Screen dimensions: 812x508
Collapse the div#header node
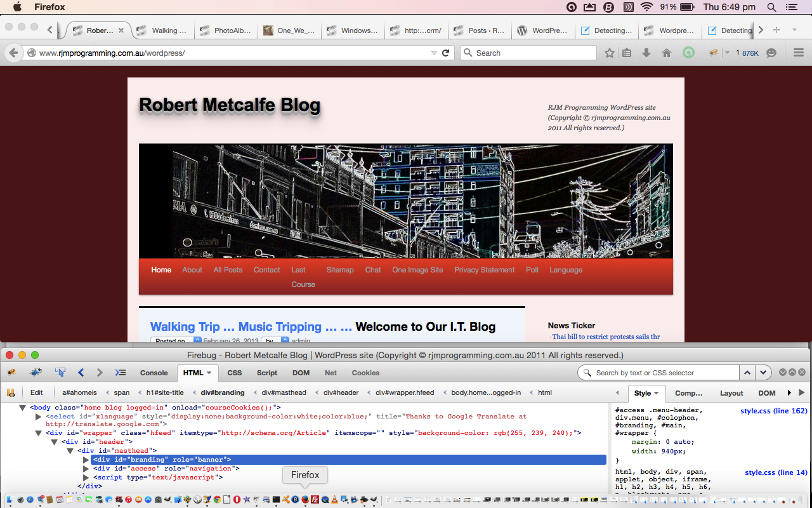(54, 441)
